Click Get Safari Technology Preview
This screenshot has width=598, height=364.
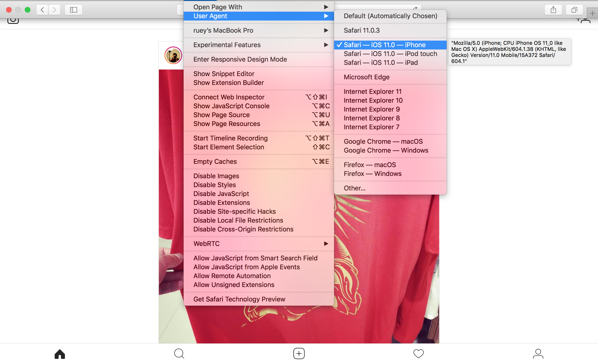coord(259,299)
